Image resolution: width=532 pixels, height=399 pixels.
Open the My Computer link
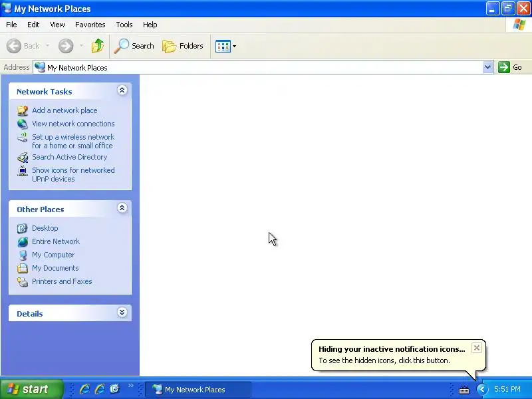(53, 255)
